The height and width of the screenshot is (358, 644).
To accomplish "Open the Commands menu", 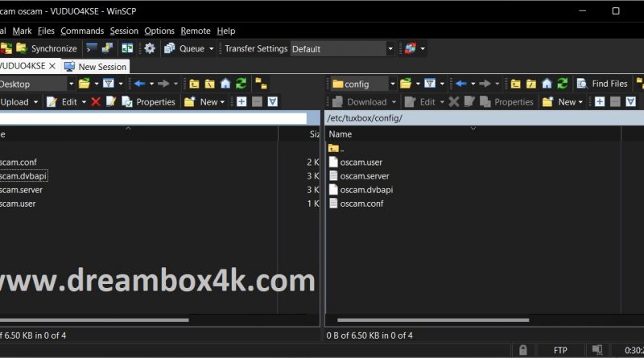I will tap(82, 31).
